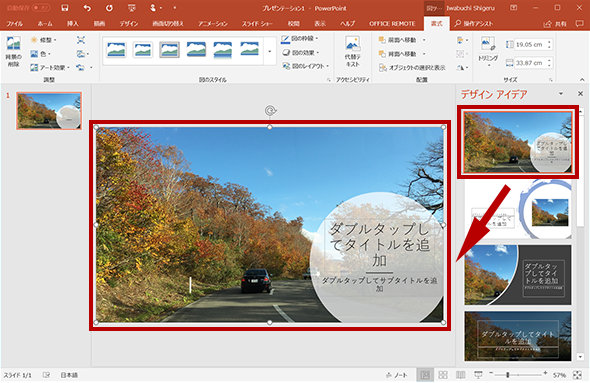The image size is (590, 383).
Task: Open 図のレイアウト (Picture Layout) menu
Action: [x=306, y=66]
